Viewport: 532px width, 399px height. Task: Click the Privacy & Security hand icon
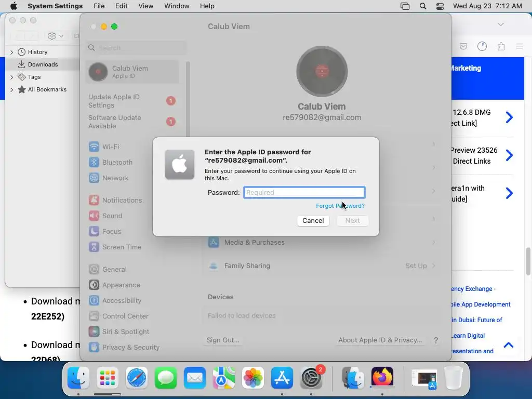94,347
